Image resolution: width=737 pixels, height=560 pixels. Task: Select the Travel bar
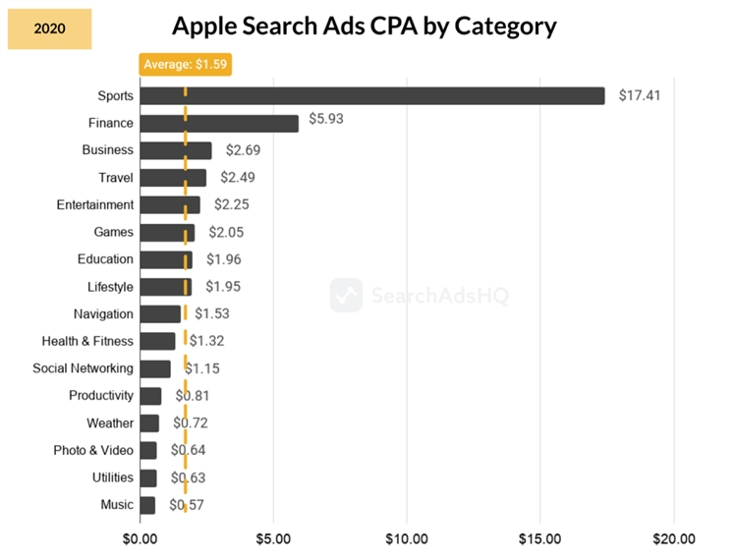(173, 178)
